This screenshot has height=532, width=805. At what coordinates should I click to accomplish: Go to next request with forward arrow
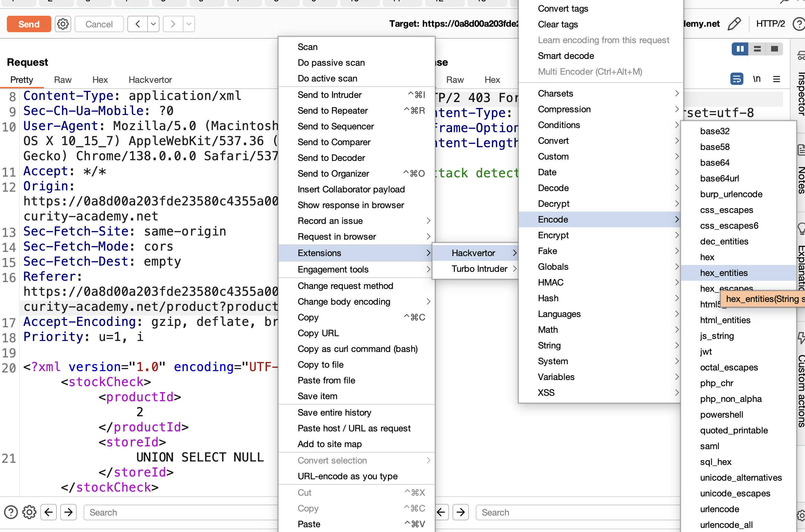pyautogui.click(x=173, y=24)
